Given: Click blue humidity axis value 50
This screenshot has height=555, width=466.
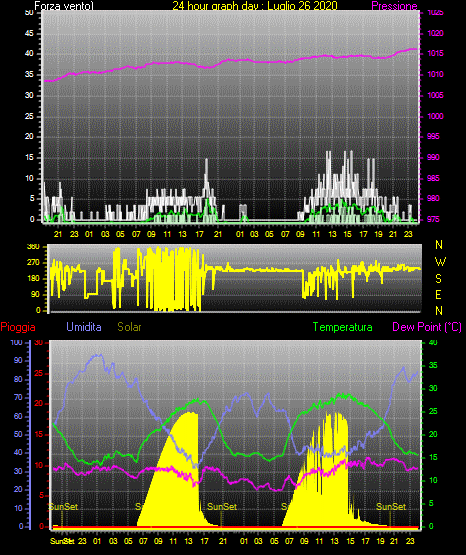Looking at the screenshot, I should [18, 434].
